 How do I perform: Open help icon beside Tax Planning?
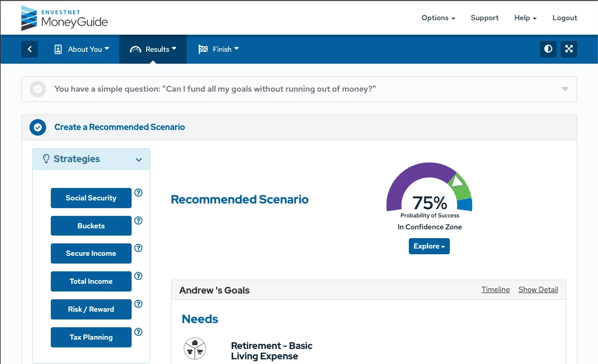pyautogui.click(x=138, y=331)
